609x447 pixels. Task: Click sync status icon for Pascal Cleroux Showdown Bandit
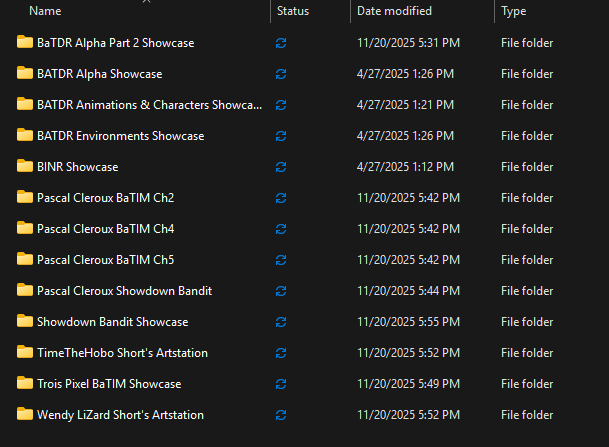(x=281, y=291)
